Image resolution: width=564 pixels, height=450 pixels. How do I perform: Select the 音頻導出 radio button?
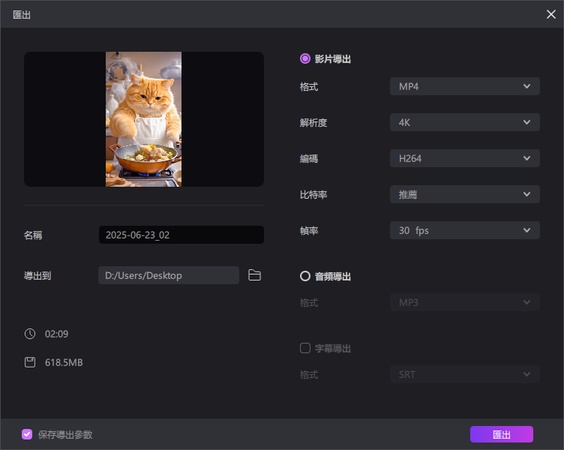tap(305, 276)
